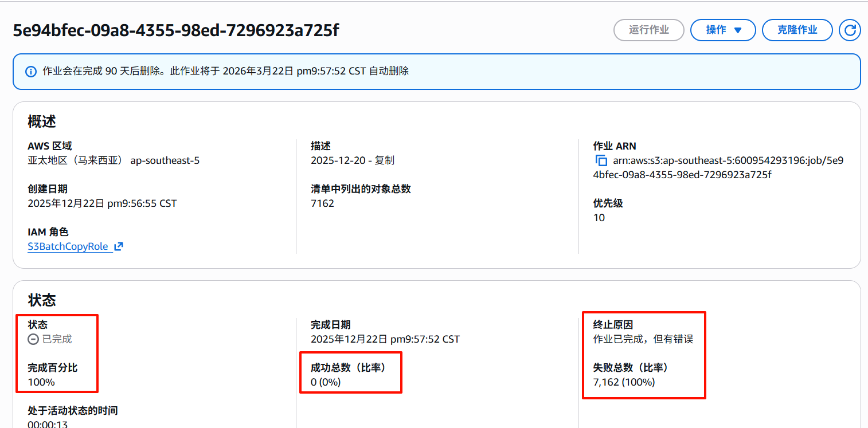Click the 终止原因 label
The width and height of the screenshot is (868, 428).
[613, 325]
